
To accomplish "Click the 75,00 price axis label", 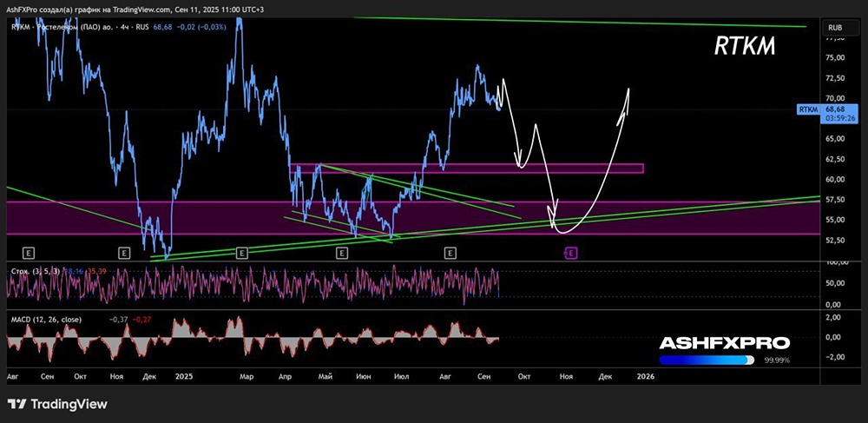I will 835,57.
